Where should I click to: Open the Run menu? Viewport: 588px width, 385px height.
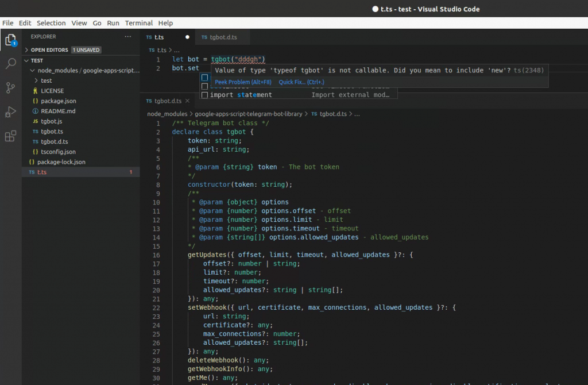[113, 23]
